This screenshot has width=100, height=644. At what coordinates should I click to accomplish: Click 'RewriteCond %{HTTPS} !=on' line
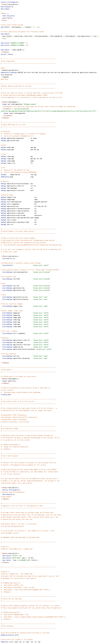(12, 556)
